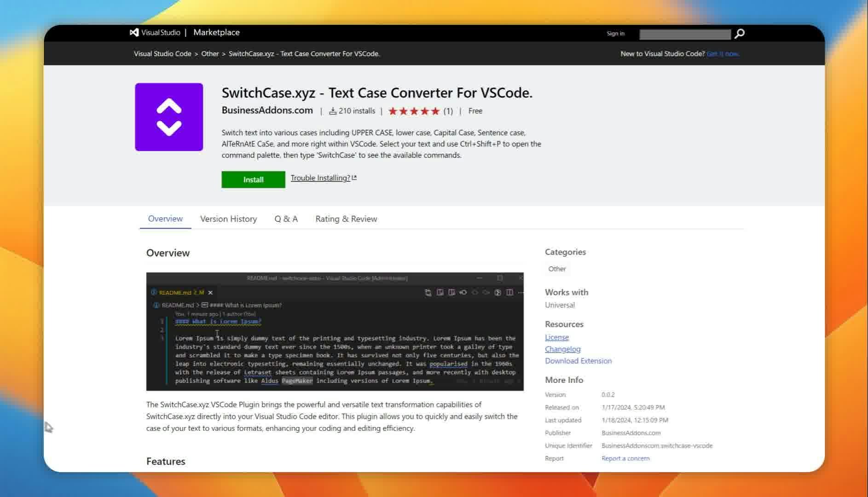Image resolution: width=868 pixels, height=497 pixels.
Task: Click the 210 installs text
Action: pos(357,111)
